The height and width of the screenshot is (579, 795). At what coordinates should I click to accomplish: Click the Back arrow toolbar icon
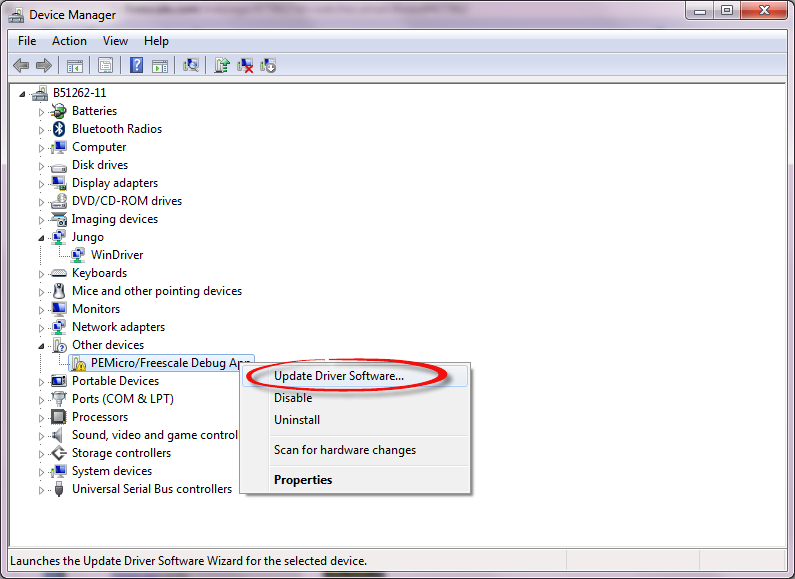tap(21, 65)
